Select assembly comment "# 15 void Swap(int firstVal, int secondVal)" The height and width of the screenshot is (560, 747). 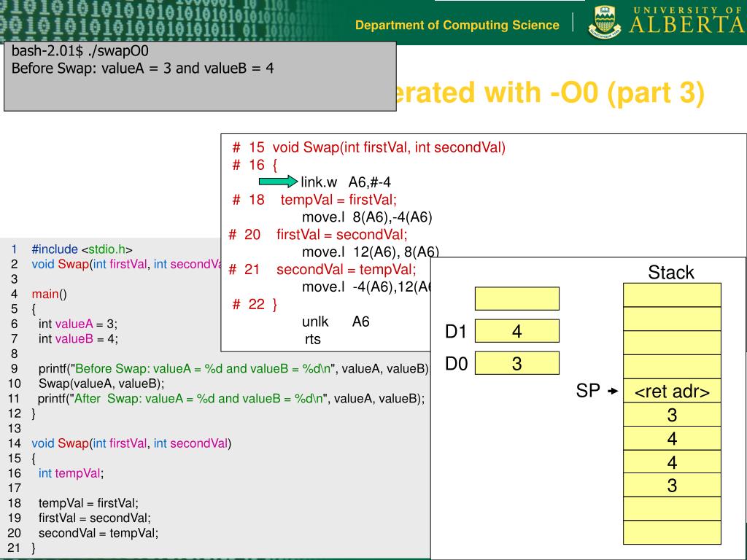[368, 147]
